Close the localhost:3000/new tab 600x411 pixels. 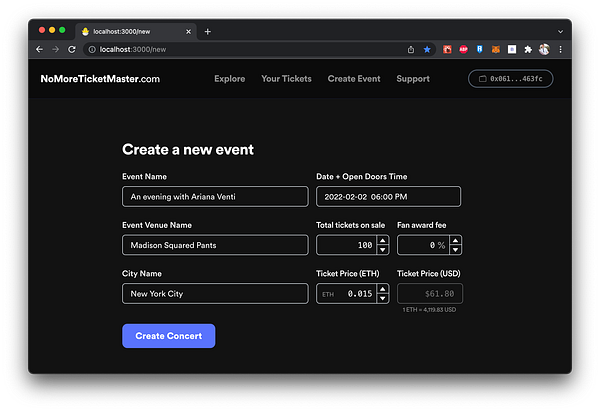tap(188, 31)
